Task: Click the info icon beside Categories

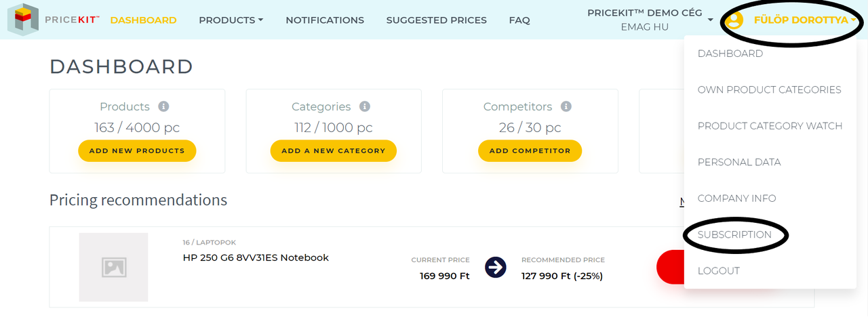Action: [x=364, y=106]
